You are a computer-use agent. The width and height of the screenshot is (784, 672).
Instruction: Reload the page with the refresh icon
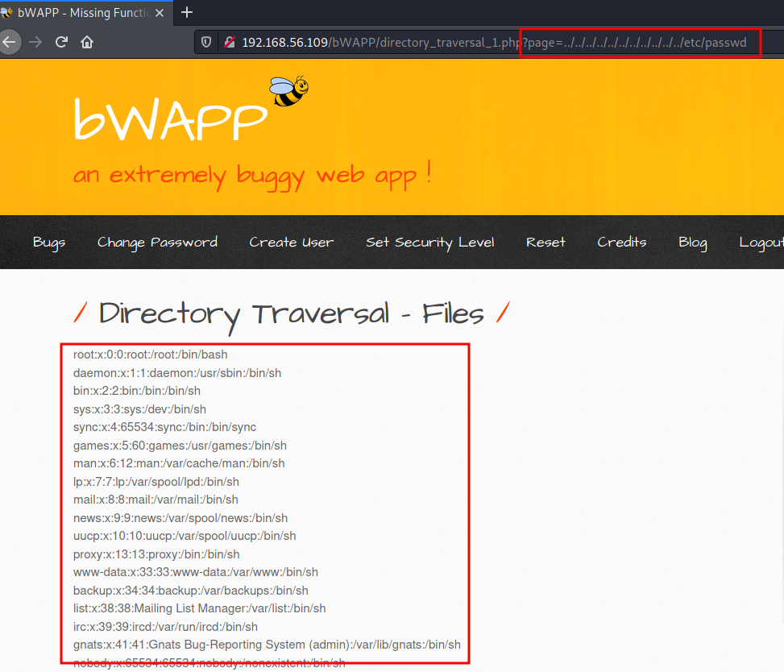pos(61,42)
